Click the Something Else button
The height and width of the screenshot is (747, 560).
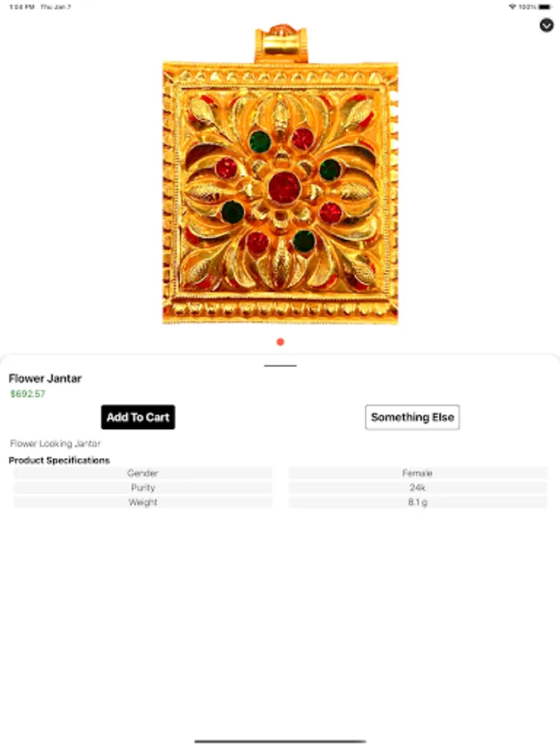coord(411,417)
